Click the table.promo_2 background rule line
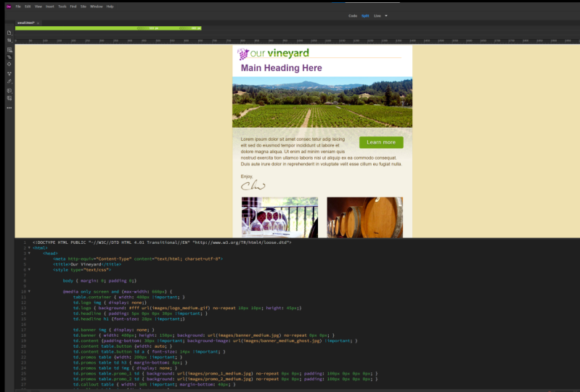Image resolution: width=580 pixels, height=392 pixels. pos(225,379)
